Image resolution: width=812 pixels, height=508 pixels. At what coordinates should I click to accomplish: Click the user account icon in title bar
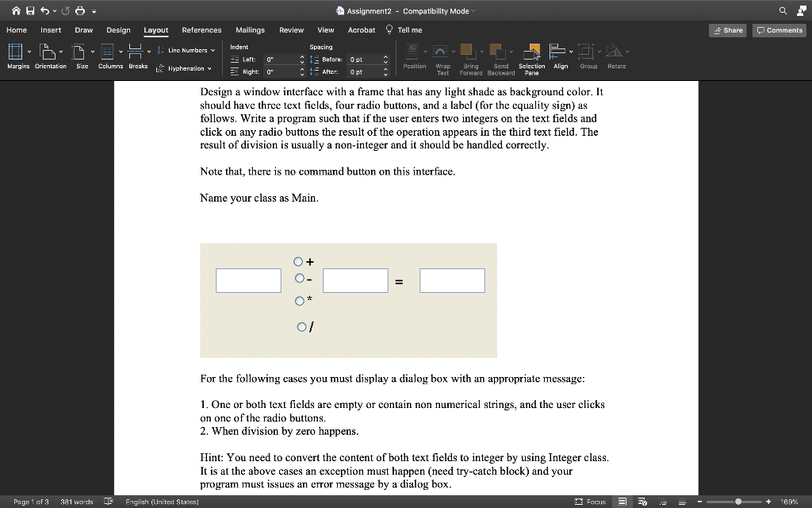click(801, 11)
